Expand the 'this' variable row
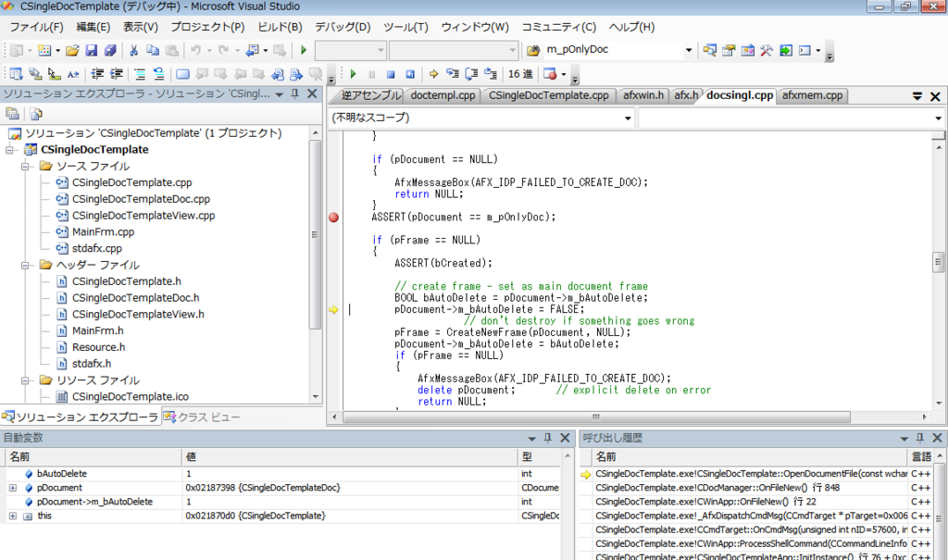Image resolution: width=948 pixels, height=560 pixels. click(x=13, y=516)
